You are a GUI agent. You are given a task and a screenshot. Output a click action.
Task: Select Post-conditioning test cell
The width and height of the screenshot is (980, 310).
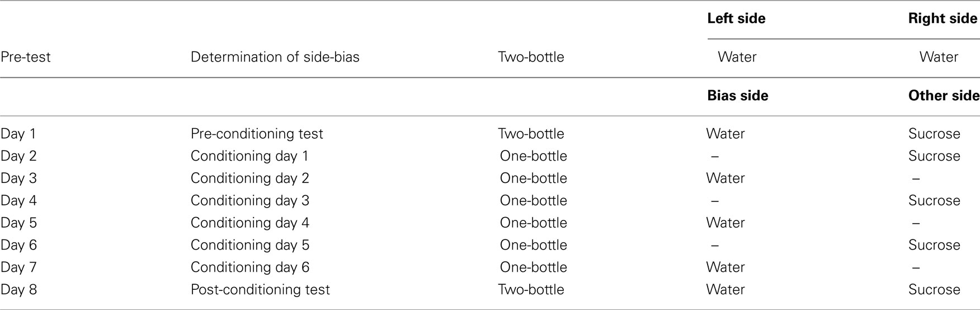[x=260, y=290]
